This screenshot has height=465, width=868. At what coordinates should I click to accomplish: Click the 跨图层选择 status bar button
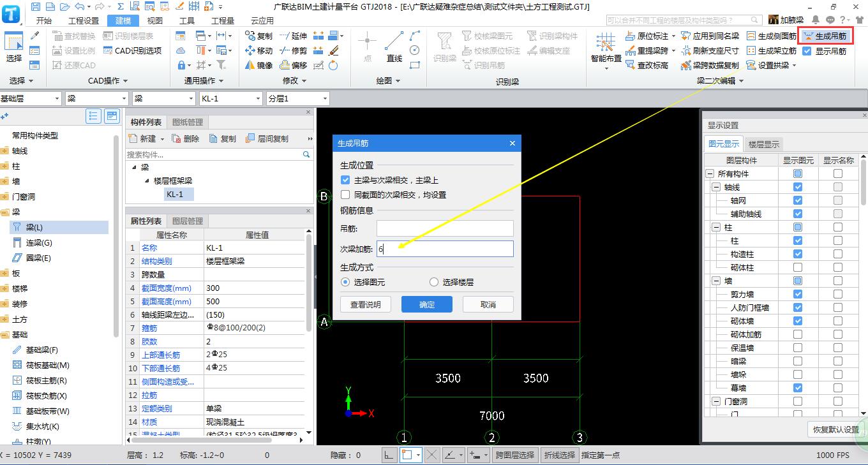pos(515,455)
